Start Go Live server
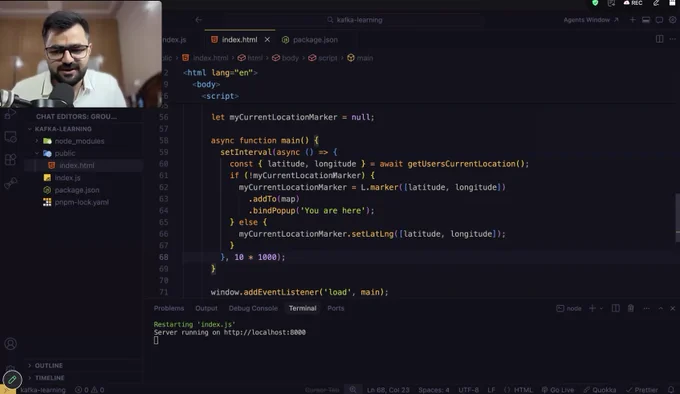 click(x=558, y=390)
